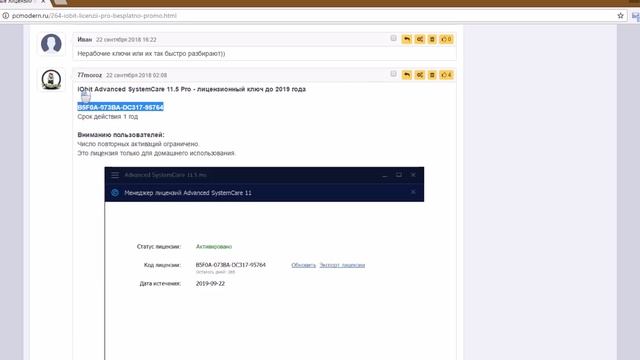Like Иван's comment showing 0 likes
Screen dimensions: 640x360
click(446, 39)
